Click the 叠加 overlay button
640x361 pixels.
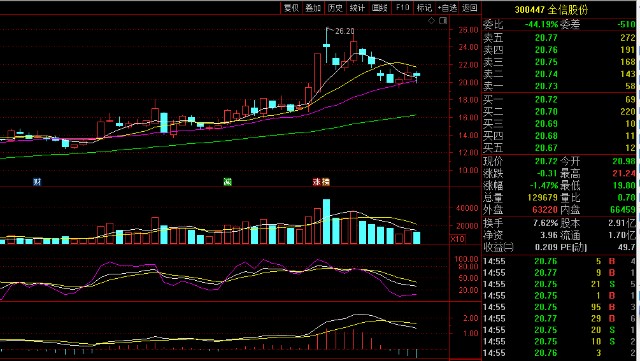(313, 8)
